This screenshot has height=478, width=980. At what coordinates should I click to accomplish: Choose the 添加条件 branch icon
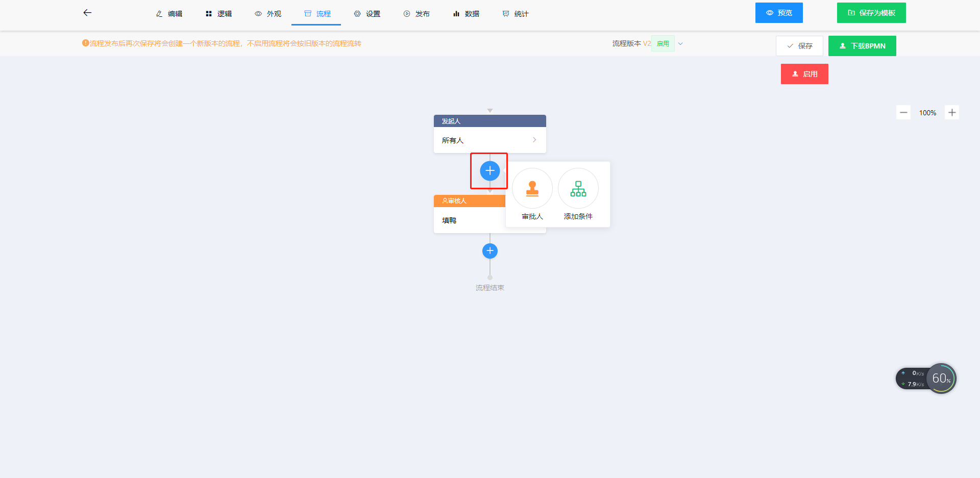pos(578,188)
